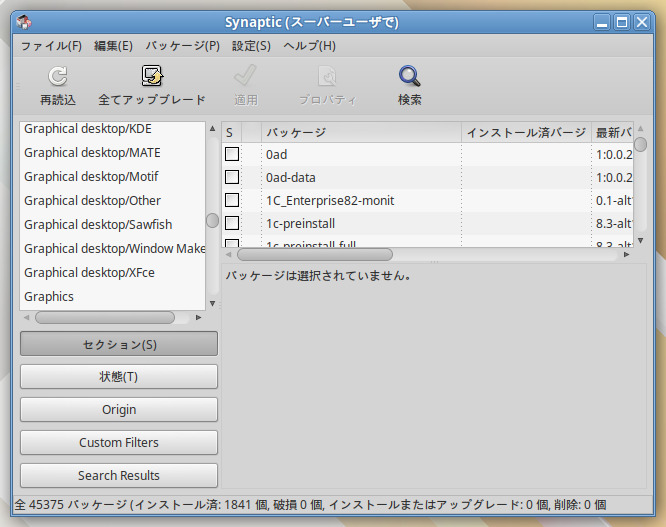The height and width of the screenshot is (527, 666).
Task: Click package list scroll left arrow
Action: pos(229,254)
